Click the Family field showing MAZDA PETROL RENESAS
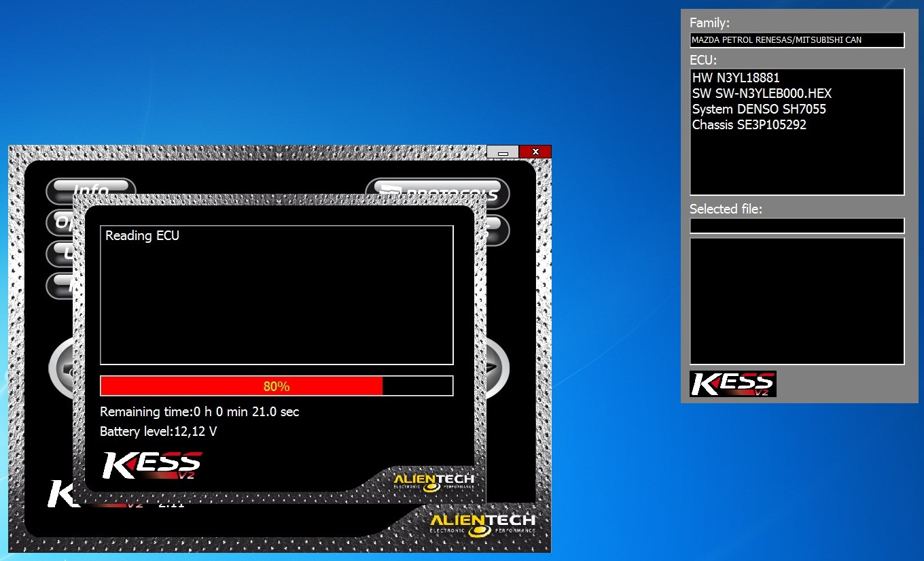924x561 pixels. (x=797, y=40)
